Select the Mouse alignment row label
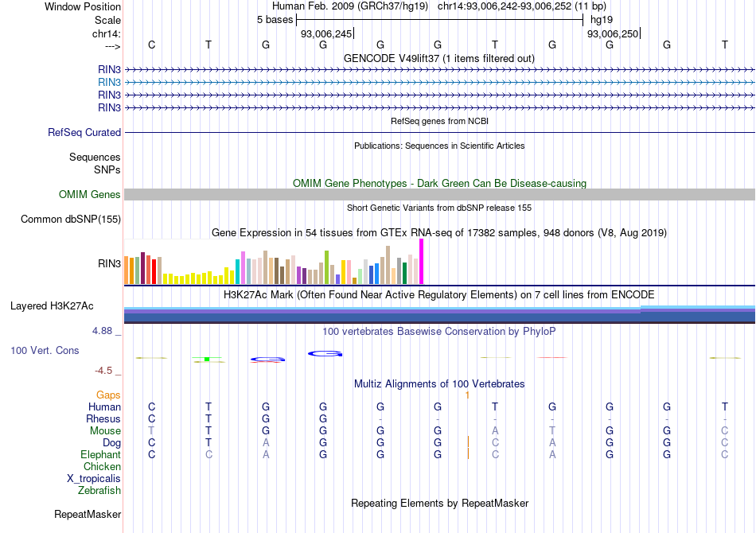Image resolution: width=756 pixels, height=533 pixels. click(x=105, y=431)
